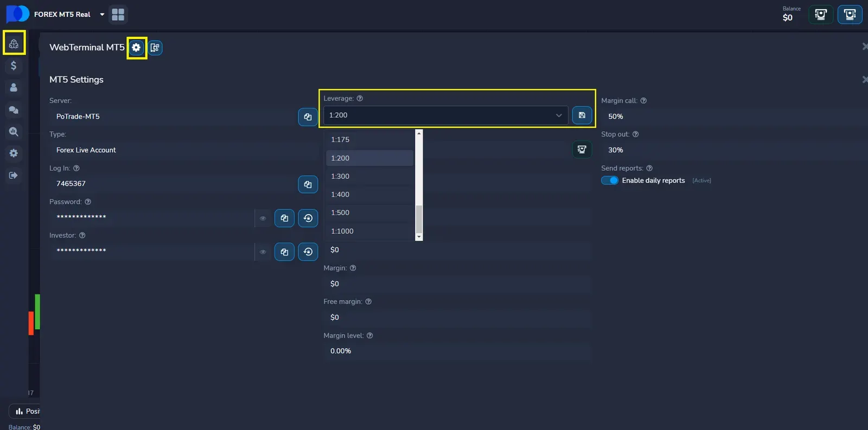The image size is (868, 430).
Task: Open the MT5 settings gear icon
Action: [x=136, y=48]
